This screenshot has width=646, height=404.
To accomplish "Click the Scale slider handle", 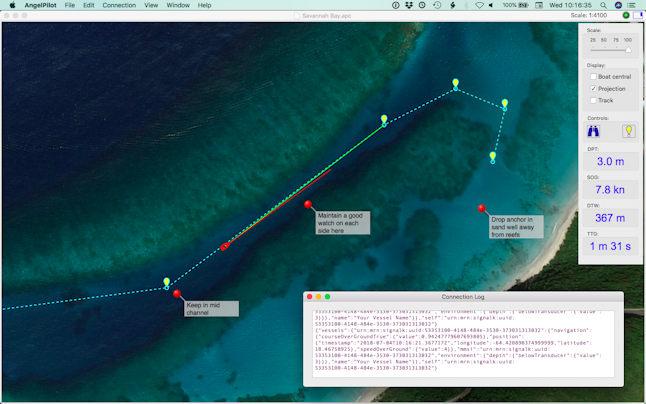I will tap(628, 49).
